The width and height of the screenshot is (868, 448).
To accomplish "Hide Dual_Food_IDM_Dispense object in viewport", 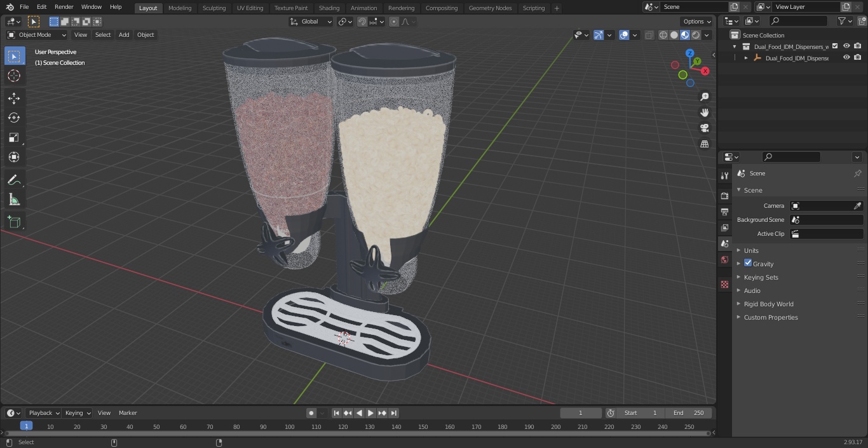I will (846, 58).
